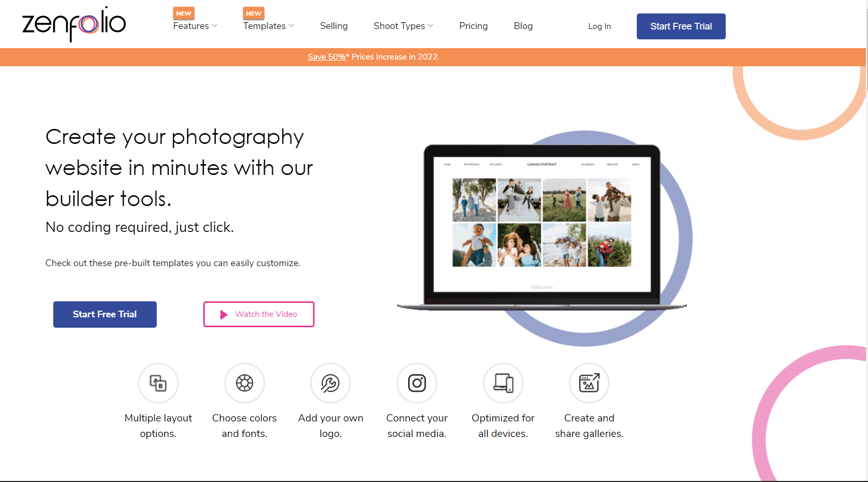Click the hero Start Free Trial button
Image resolution: width=868 pixels, height=482 pixels.
click(x=105, y=314)
